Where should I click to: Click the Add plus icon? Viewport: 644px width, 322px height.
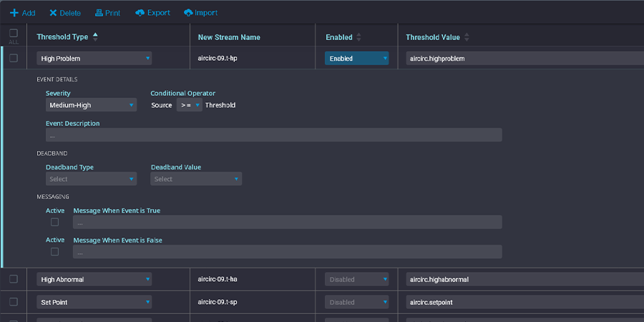[x=14, y=13]
